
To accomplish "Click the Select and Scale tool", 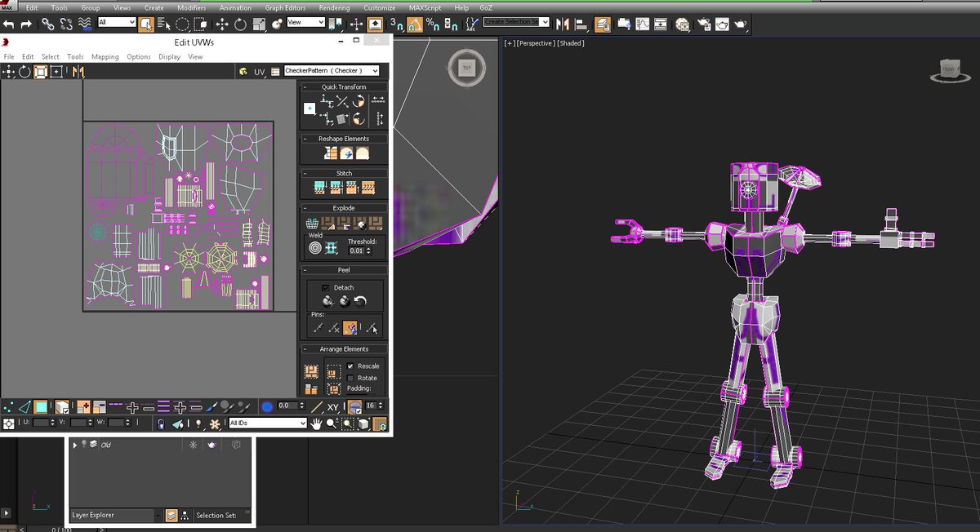I will (x=259, y=24).
